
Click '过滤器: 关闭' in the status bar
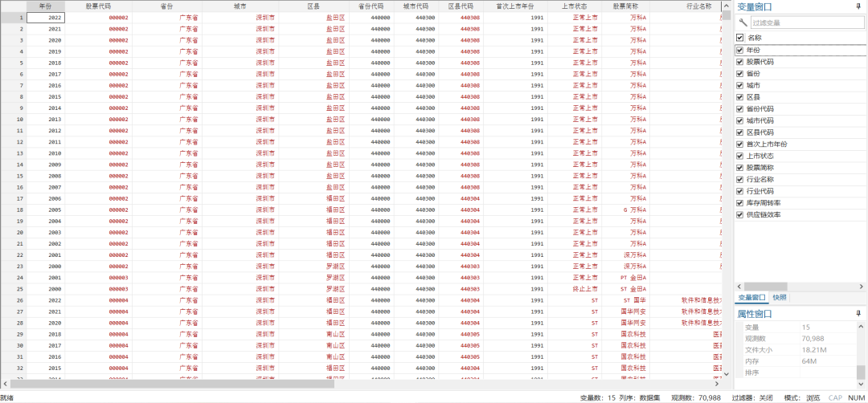click(x=752, y=397)
